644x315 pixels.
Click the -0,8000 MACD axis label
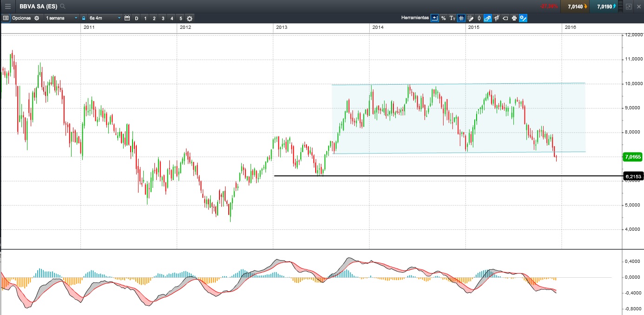coord(634,309)
